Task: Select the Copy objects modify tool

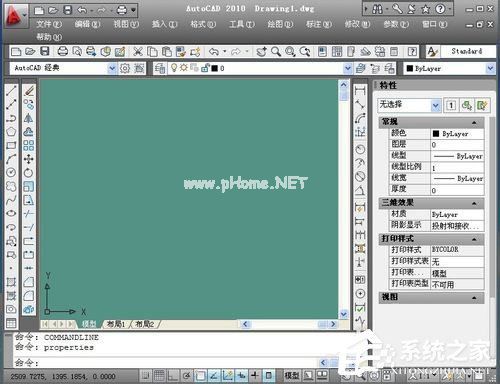Action: pyautogui.click(x=29, y=104)
